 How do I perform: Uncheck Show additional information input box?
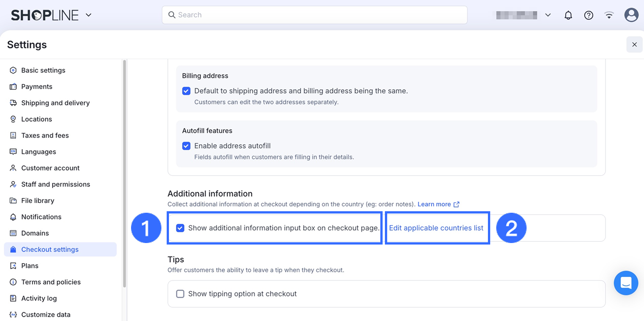click(x=180, y=228)
